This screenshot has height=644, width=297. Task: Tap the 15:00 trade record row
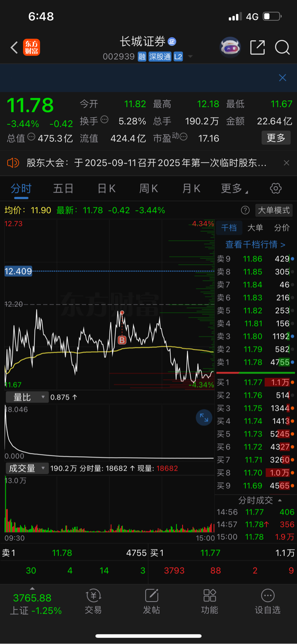[x=255, y=537]
